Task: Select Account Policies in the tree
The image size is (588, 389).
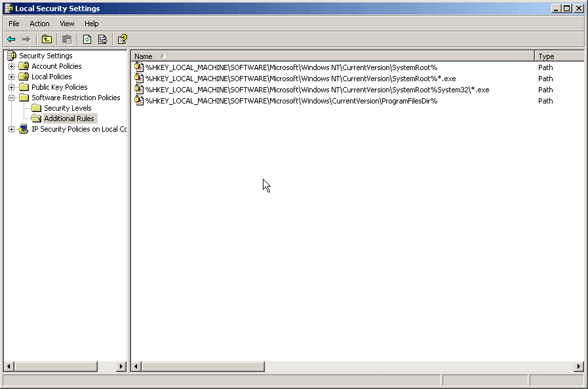Action: (56, 66)
